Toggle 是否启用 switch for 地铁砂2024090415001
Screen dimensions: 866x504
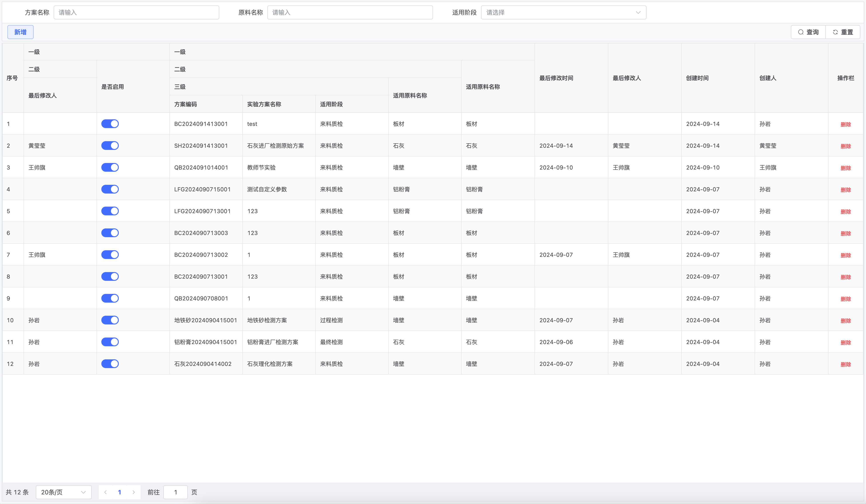(110, 320)
